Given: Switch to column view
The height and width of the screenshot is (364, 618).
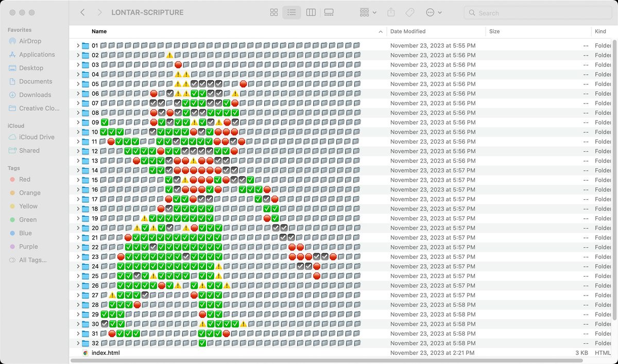Looking at the screenshot, I should click(311, 12).
